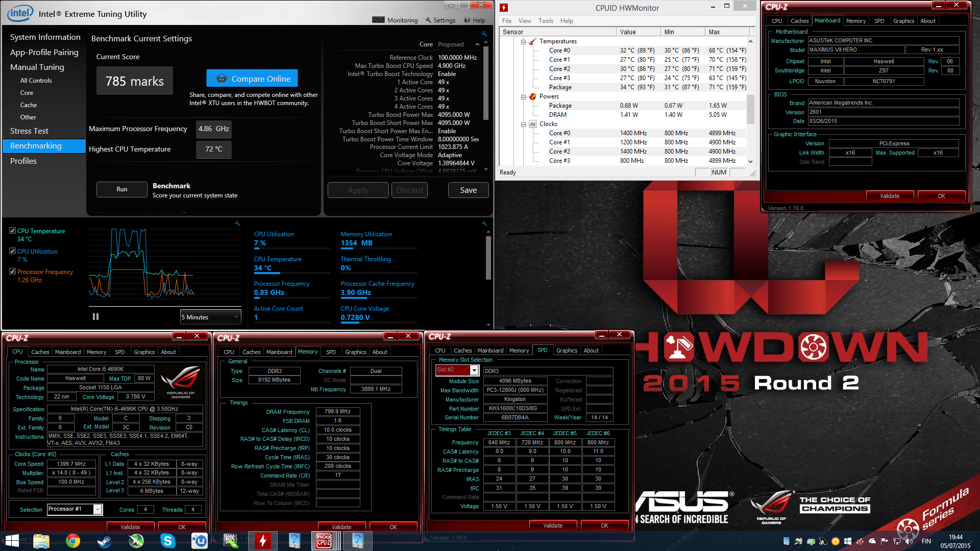Click Validate in CPU-Z Memory window
This screenshot has height=551, width=980.
tap(341, 527)
